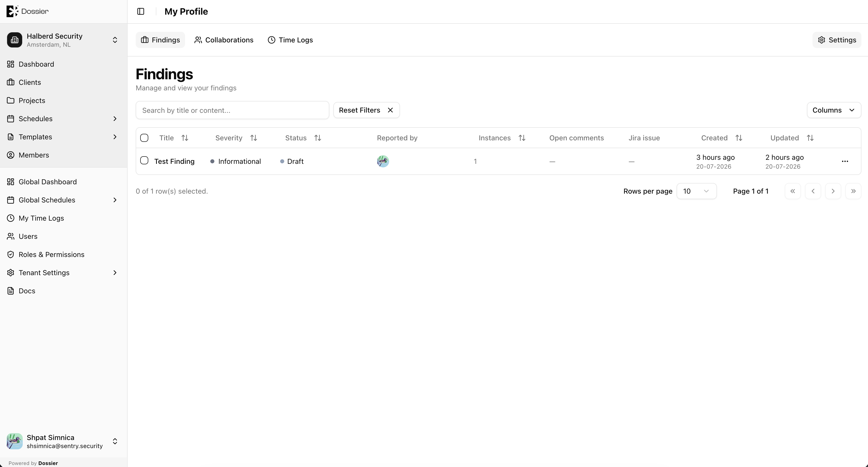Screen dimensions: 868x467
Task: Switch to the Findings tab
Action: (x=160, y=40)
